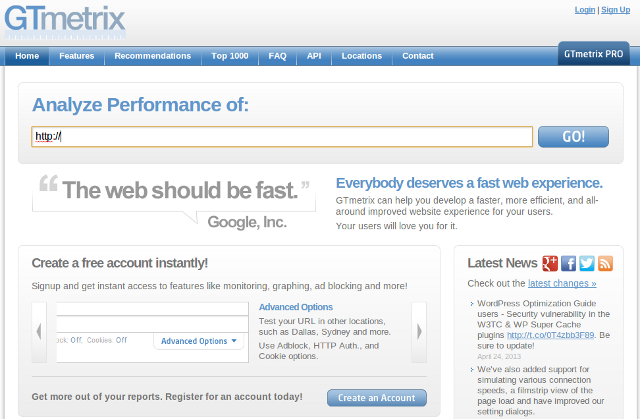
Task: Click the Twitter bird icon
Action: 587,263
